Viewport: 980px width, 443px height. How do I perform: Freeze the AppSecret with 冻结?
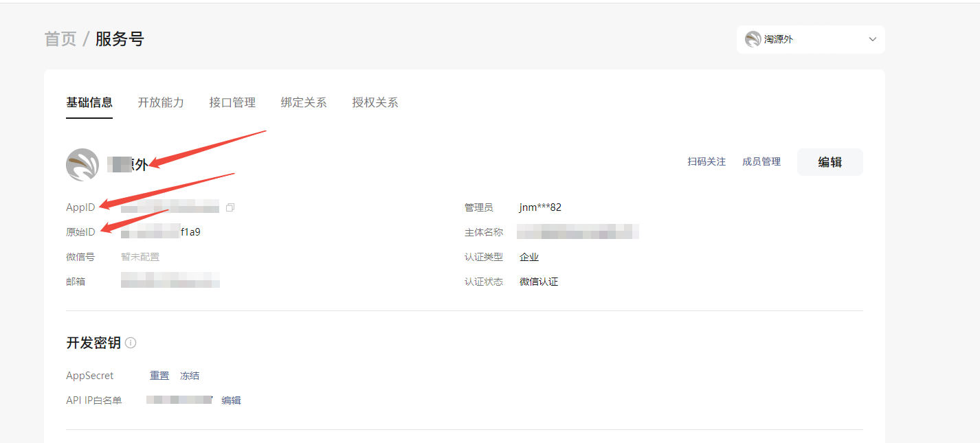(x=190, y=376)
